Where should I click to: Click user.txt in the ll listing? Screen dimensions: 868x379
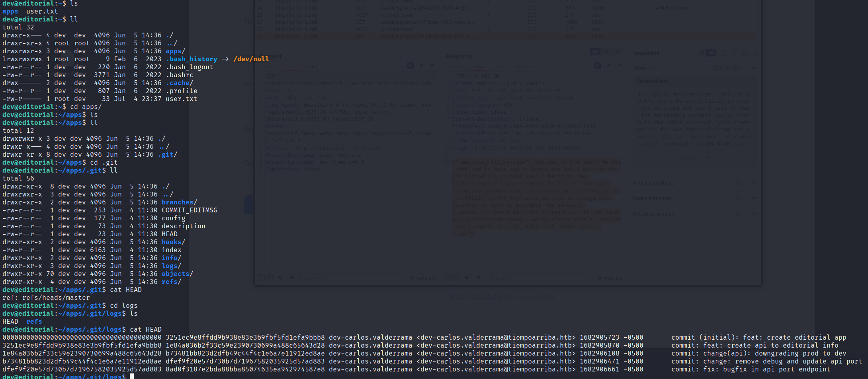click(x=182, y=99)
